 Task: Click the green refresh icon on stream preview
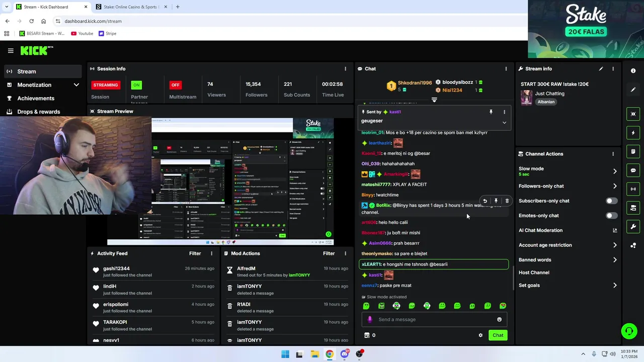328,234
